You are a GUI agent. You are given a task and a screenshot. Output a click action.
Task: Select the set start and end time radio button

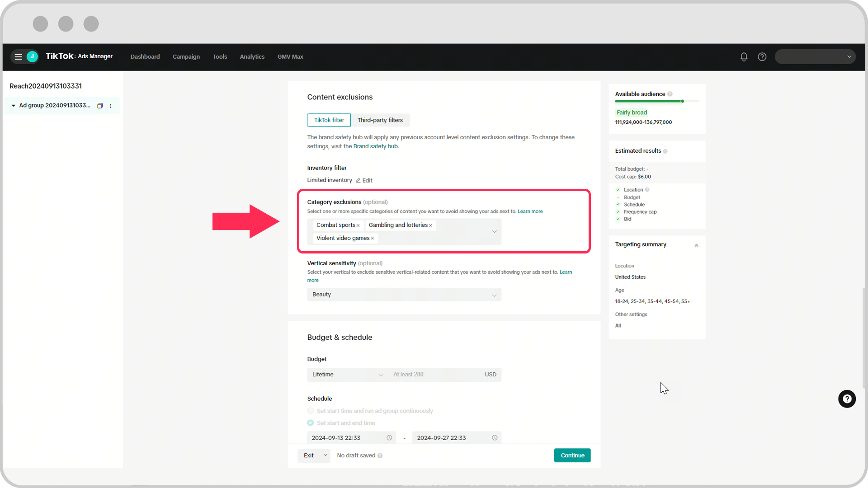[311, 422]
